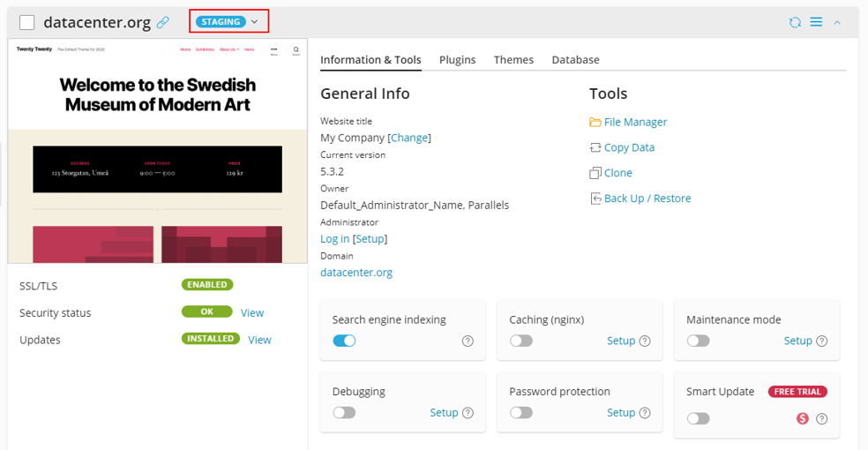The image size is (868, 450).
Task: Refresh the site using the circular arrows icon
Action: 795,22
